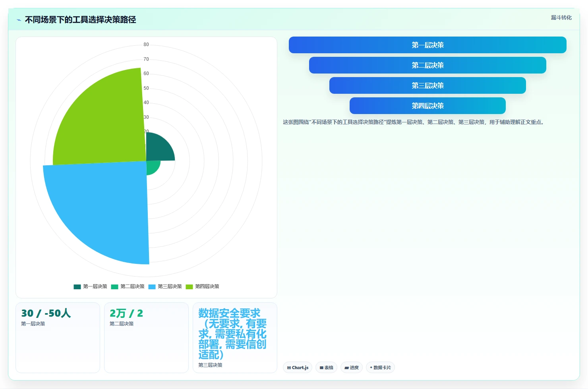This screenshot has height=389, width=588.
Task: Click the 表格 tag
Action: pos(326,368)
